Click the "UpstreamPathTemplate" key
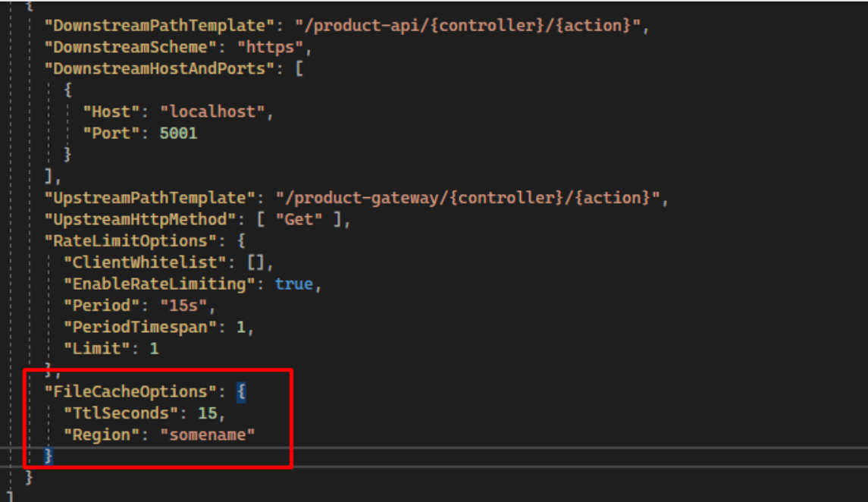868x502 pixels. click(x=149, y=198)
